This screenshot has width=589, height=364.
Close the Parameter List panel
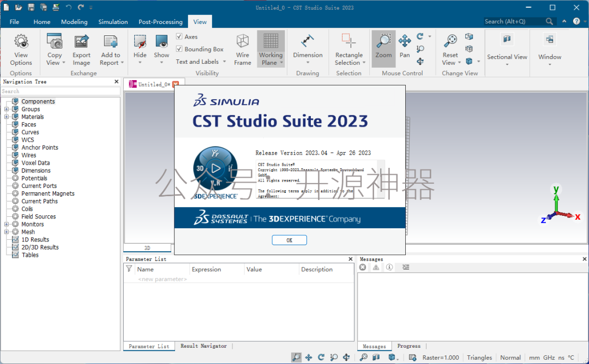(x=351, y=259)
